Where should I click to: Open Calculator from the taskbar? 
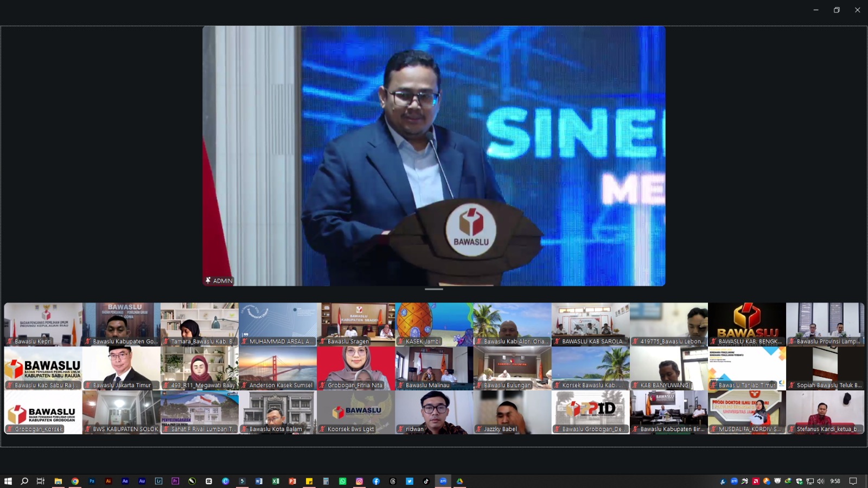325,481
